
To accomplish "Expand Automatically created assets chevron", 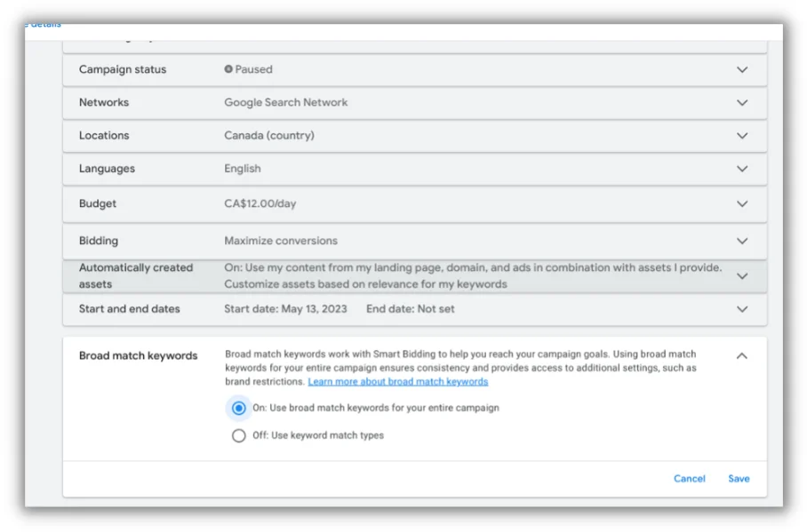I will coord(741,276).
